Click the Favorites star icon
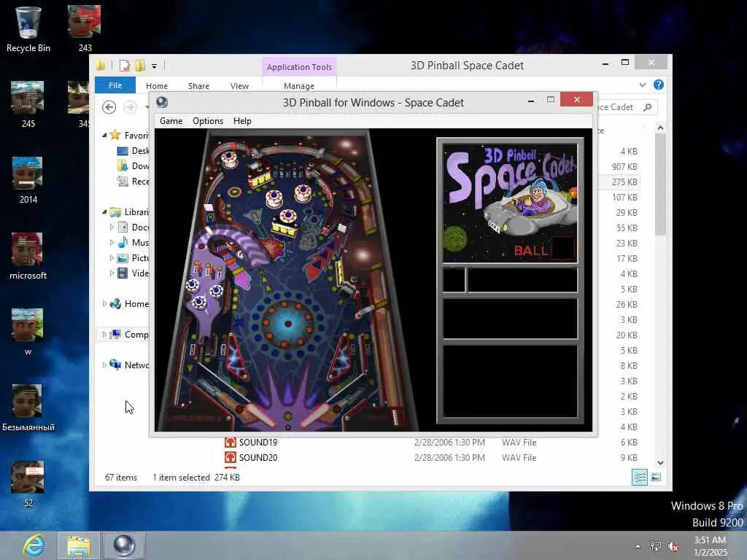The height and width of the screenshot is (560, 747). point(115,135)
